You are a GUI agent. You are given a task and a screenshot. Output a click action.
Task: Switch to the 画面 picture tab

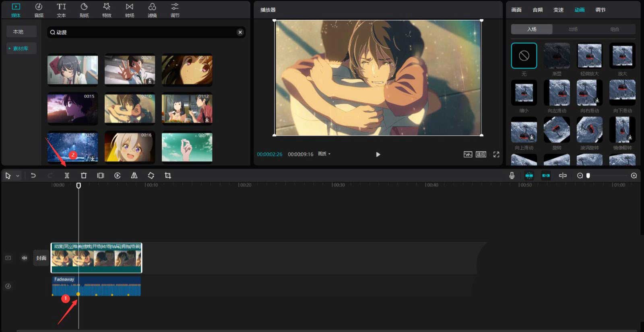[x=516, y=10]
